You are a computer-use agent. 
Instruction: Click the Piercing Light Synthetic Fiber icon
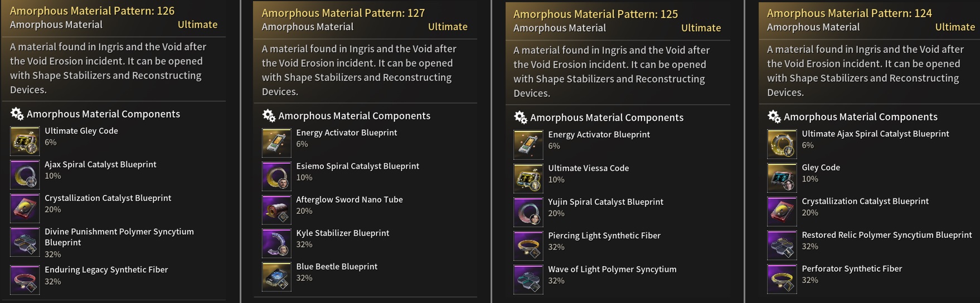click(528, 245)
